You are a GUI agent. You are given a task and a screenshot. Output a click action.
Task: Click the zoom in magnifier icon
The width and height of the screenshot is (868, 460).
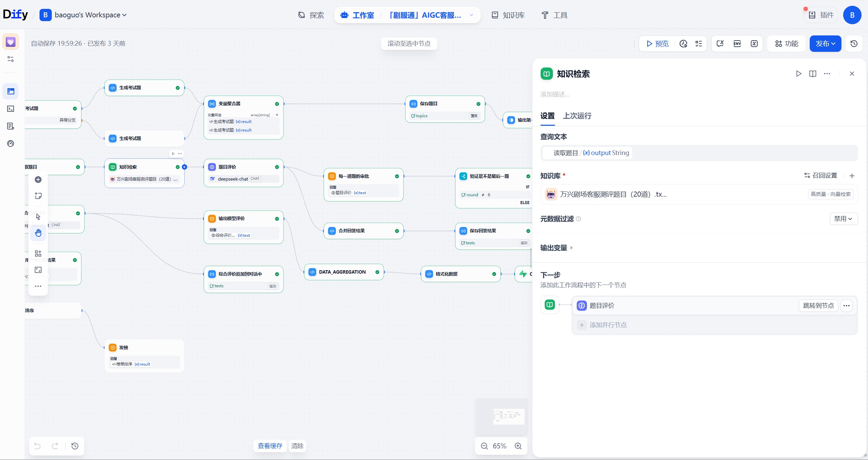coord(518,446)
